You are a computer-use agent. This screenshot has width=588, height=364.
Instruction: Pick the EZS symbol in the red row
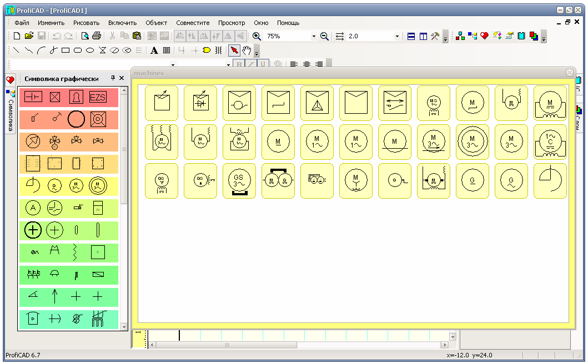(x=98, y=98)
